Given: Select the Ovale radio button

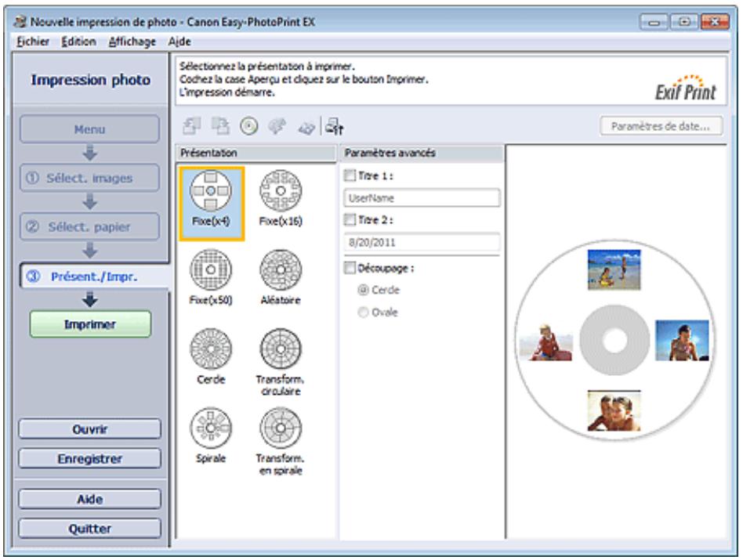Looking at the screenshot, I should coord(363,312).
